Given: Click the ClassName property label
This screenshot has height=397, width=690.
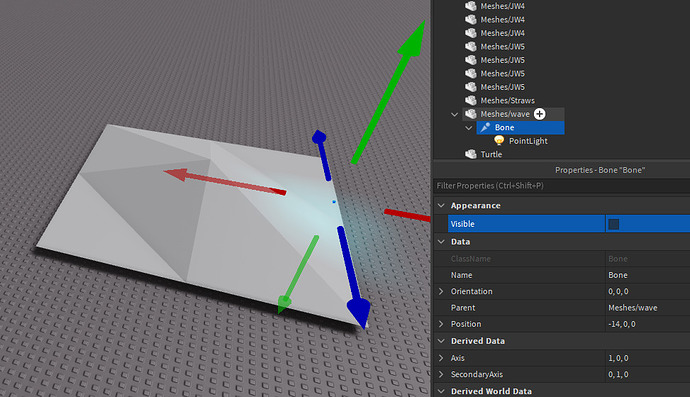Looking at the screenshot, I should click(x=470, y=259).
